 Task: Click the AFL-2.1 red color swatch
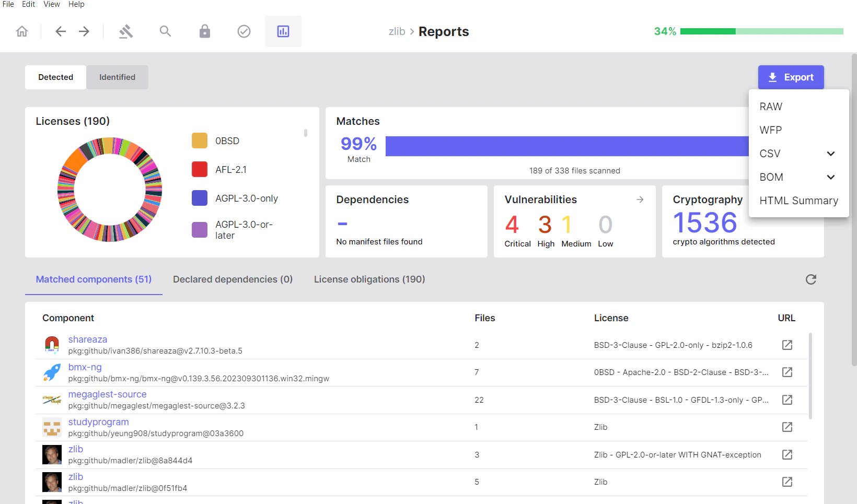click(200, 170)
